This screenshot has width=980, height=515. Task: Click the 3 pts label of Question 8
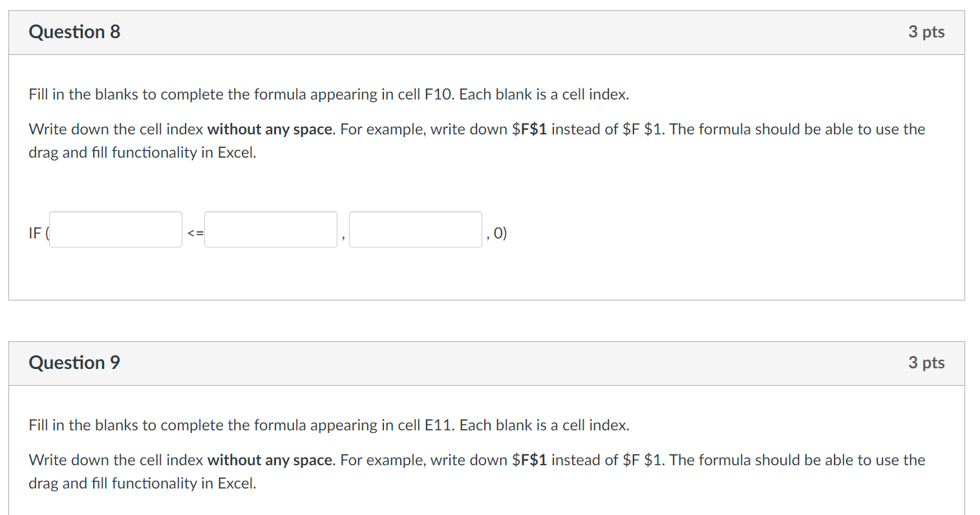(x=926, y=32)
